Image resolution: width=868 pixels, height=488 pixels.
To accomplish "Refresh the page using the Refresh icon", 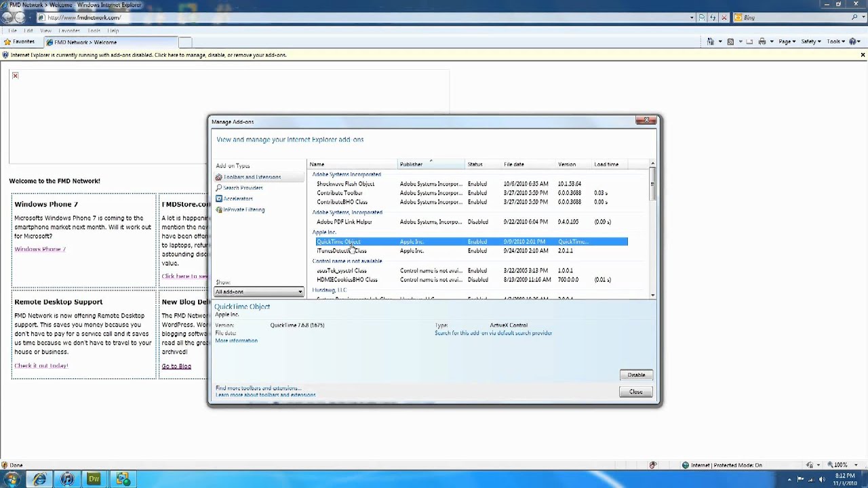I will pos(713,18).
